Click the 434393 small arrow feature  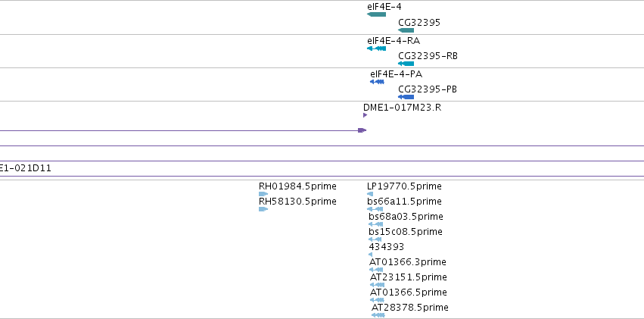(x=371, y=255)
